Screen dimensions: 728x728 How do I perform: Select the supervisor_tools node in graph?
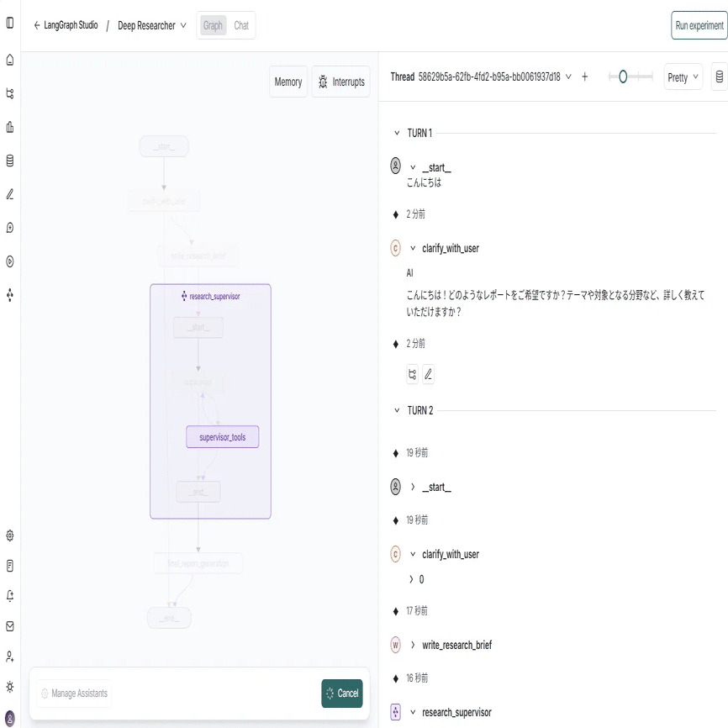click(222, 437)
